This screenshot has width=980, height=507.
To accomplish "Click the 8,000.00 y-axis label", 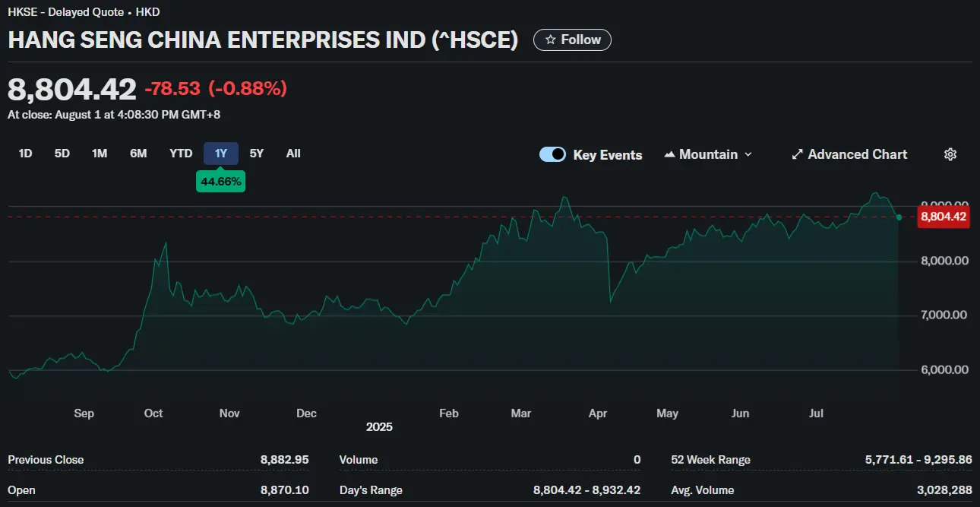I will (944, 261).
